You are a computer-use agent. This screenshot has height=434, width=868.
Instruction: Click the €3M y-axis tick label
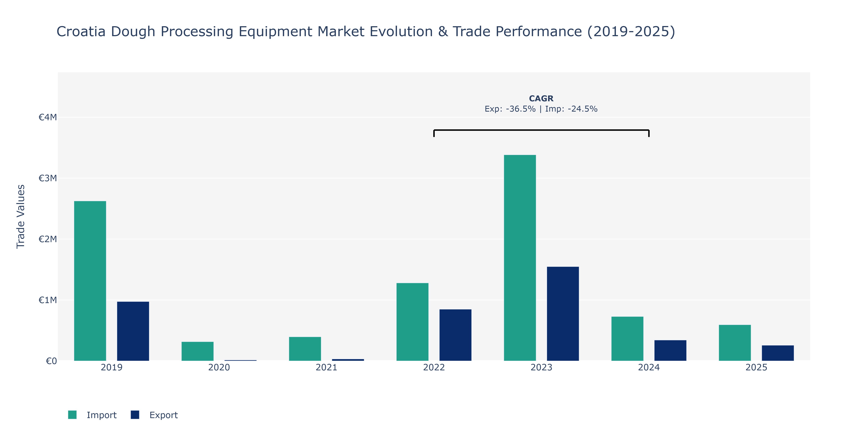click(48, 178)
